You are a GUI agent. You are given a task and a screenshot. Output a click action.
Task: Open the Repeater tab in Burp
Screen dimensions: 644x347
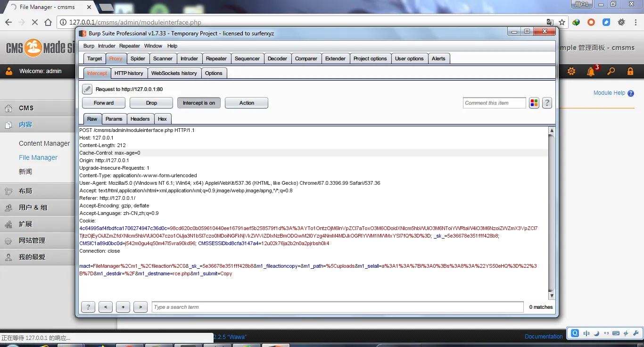tap(216, 58)
